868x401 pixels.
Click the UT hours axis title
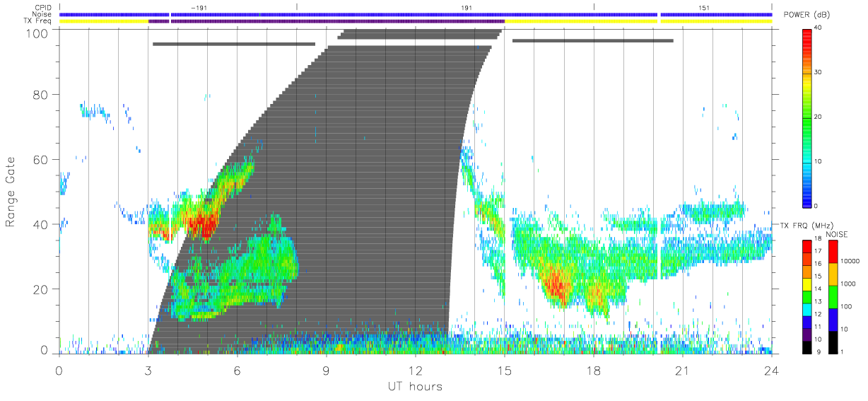(x=414, y=386)
